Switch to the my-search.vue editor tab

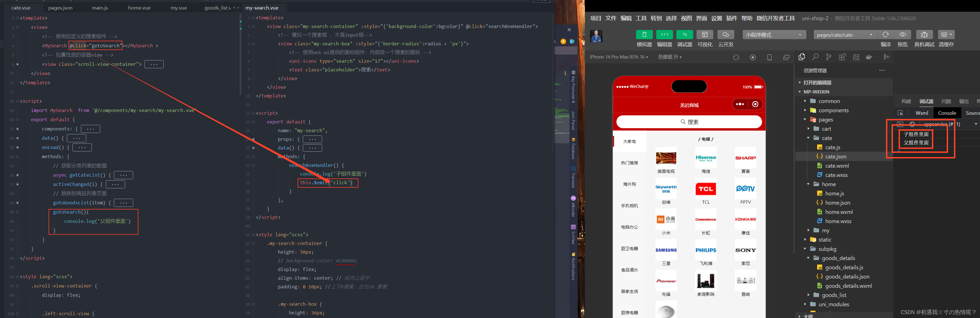click(x=262, y=8)
